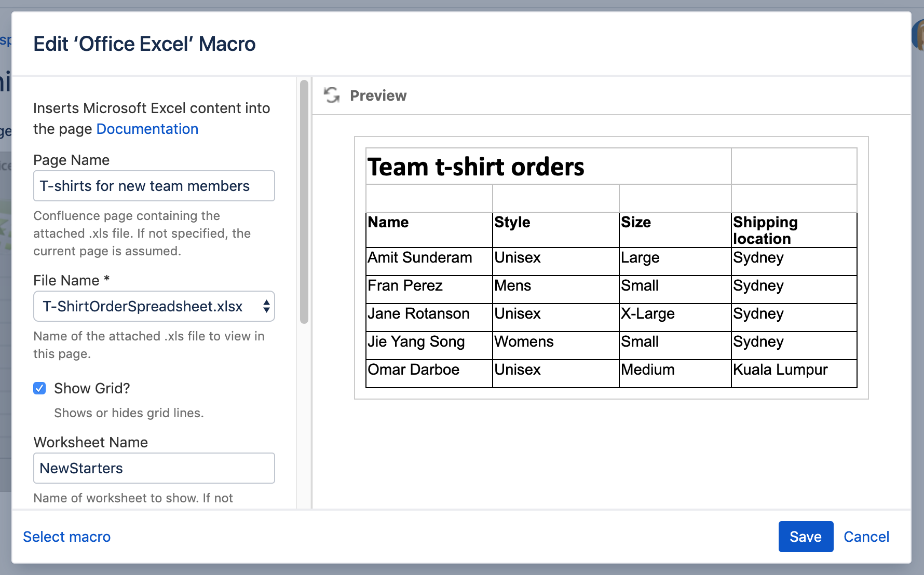The width and height of the screenshot is (924, 575).
Task: Click the Preview heading label
Action: point(378,95)
